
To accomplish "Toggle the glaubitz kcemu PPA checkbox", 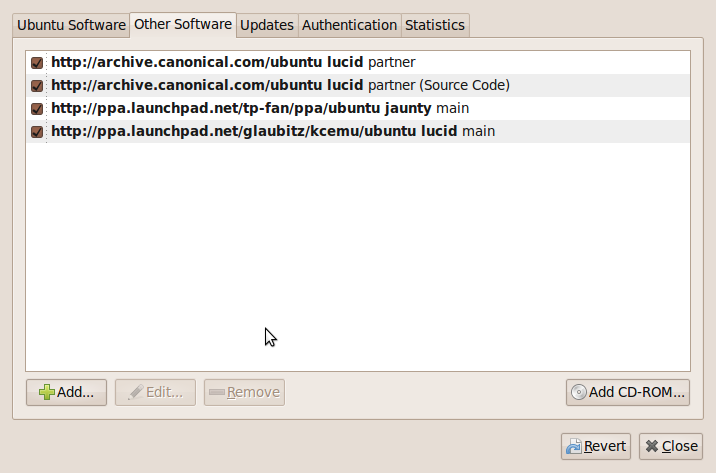I will [x=37, y=132].
